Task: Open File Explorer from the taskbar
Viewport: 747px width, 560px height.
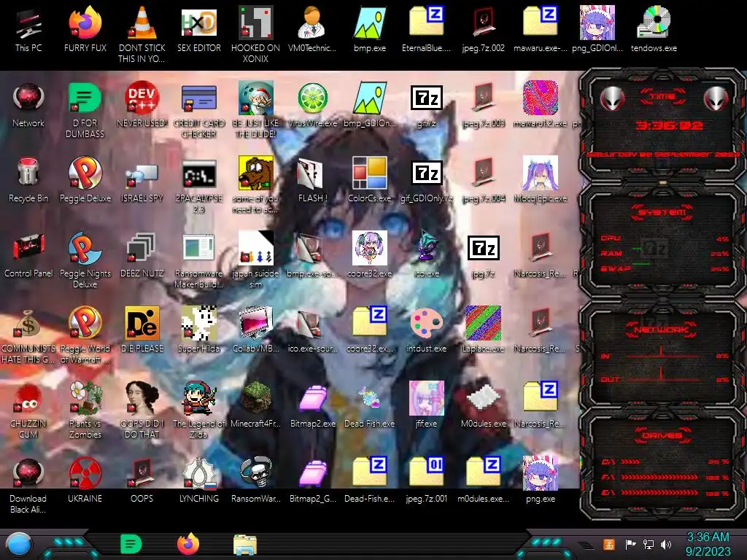Action: [x=245, y=544]
